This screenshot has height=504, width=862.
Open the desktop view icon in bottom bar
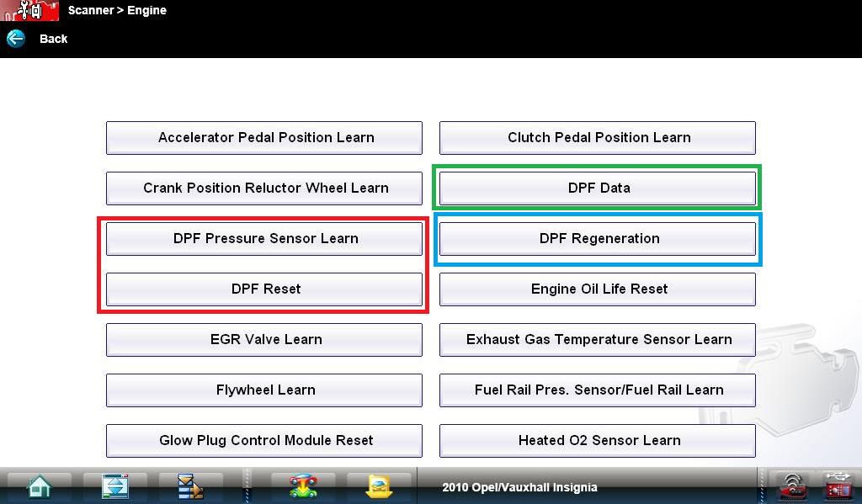coord(114,486)
